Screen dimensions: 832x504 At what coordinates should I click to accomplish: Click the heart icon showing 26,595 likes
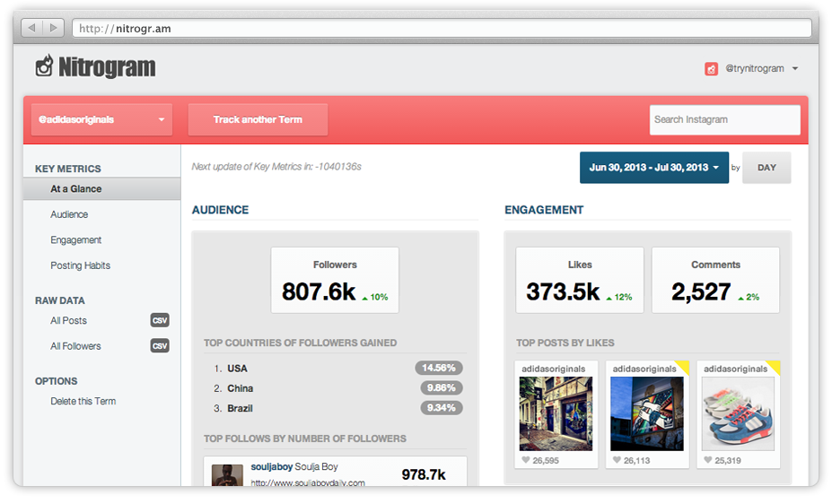(x=526, y=460)
